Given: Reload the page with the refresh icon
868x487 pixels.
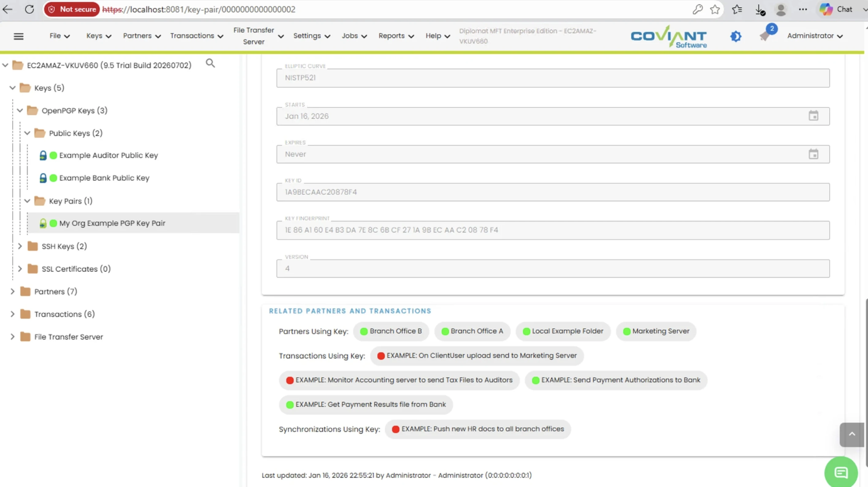Looking at the screenshot, I should [x=29, y=9].
